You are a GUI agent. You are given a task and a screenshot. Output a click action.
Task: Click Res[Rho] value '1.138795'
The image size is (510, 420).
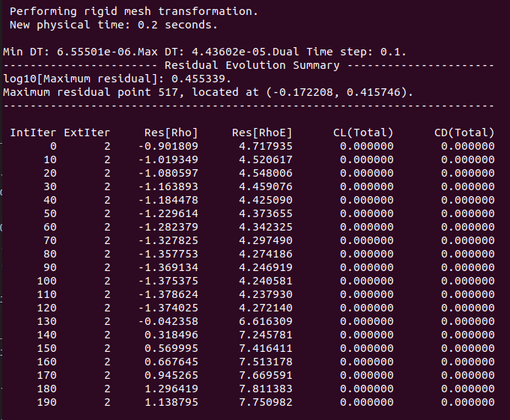[171, 403]
